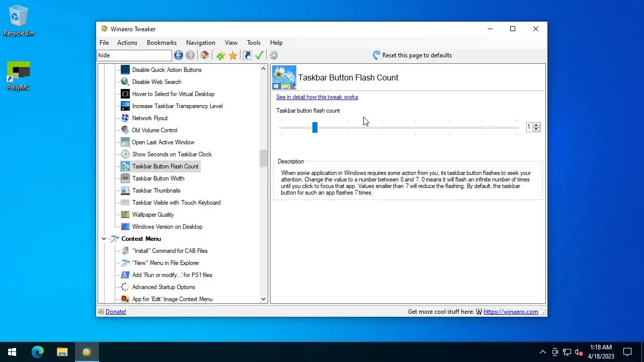Click the Windows Version on Desktop icon
644x362 pixels.
click(x=125, y=227)
